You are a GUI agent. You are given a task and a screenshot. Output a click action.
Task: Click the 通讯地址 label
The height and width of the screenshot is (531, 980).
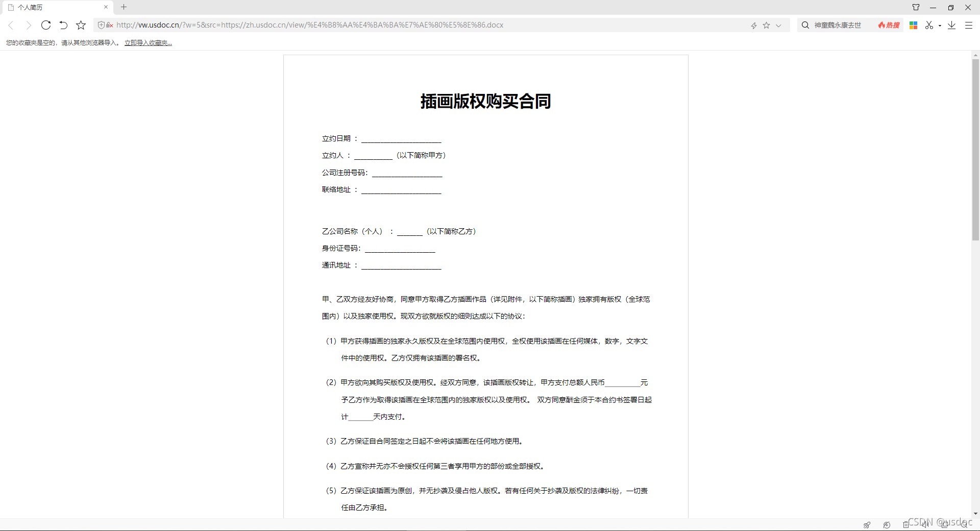336,265
